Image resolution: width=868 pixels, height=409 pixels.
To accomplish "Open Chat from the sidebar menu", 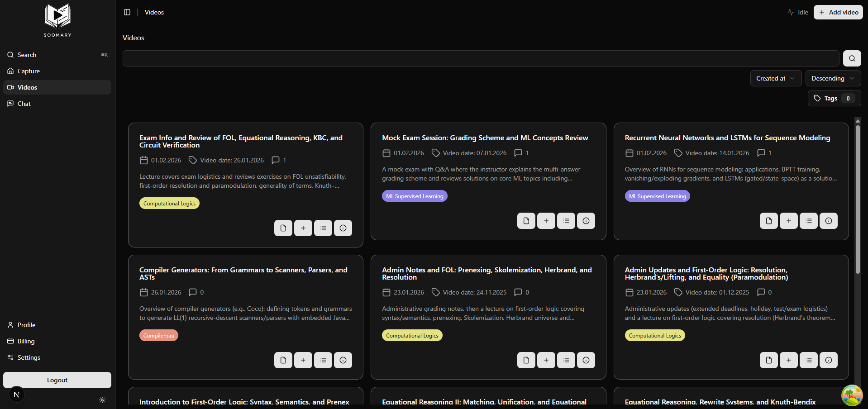I will (24, 104).
